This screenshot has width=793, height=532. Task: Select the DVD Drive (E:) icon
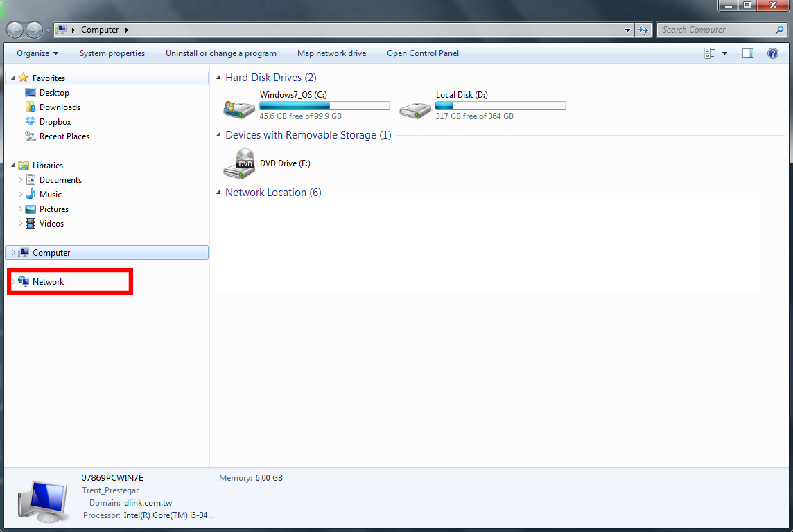[239, 164]
